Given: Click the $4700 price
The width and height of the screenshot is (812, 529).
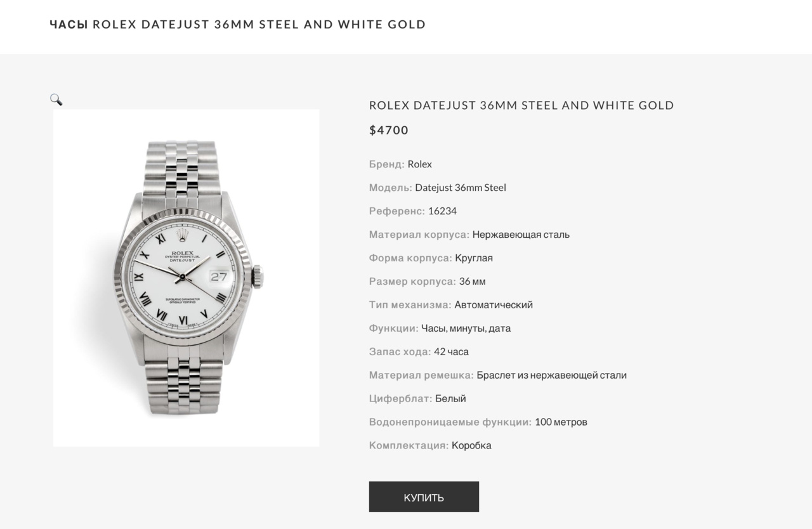Looking at the screenshot, I should 388,131.
